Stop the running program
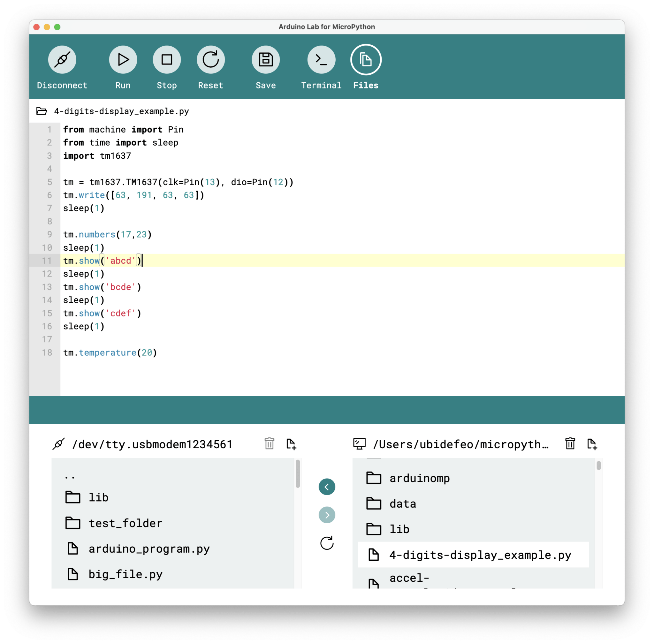Image resolution: width=654 pixels, height=644 pixels. coord(166,59)
